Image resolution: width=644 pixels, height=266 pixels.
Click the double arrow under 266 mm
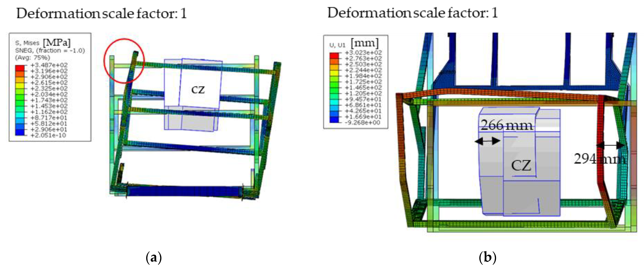tap(487, 141)
